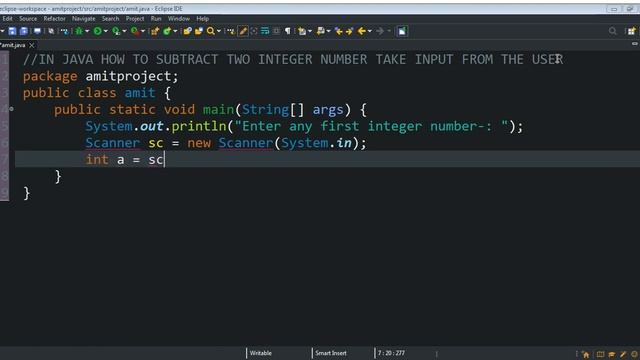640x360 pixels.
Task: Click the Open Type icon
Action: (187, 31)
